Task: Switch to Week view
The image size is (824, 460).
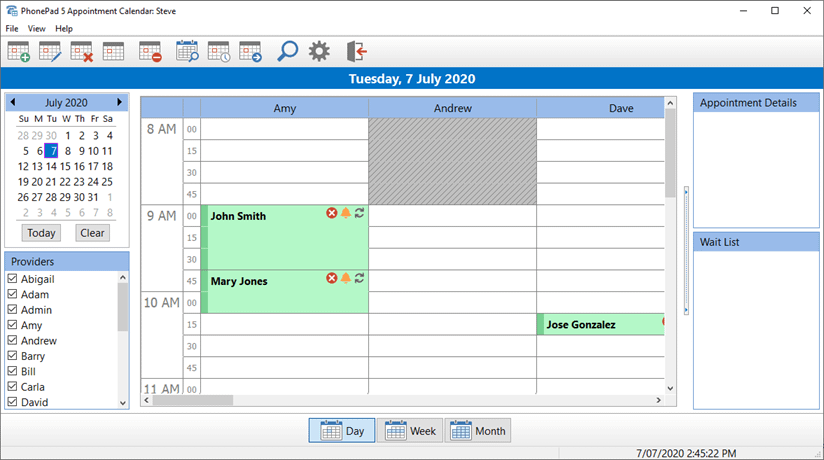Action: click(410, 431)
